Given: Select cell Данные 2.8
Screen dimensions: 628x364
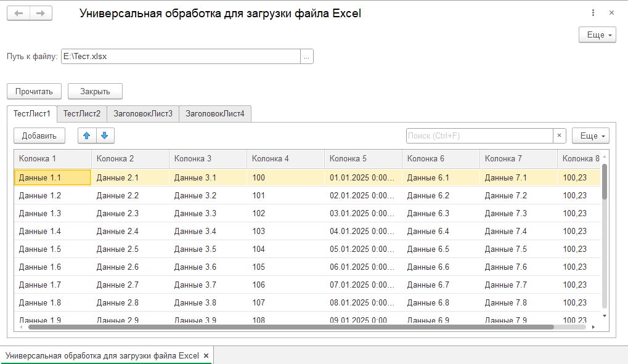Looking at the screenshot, I should pos(130,303).
